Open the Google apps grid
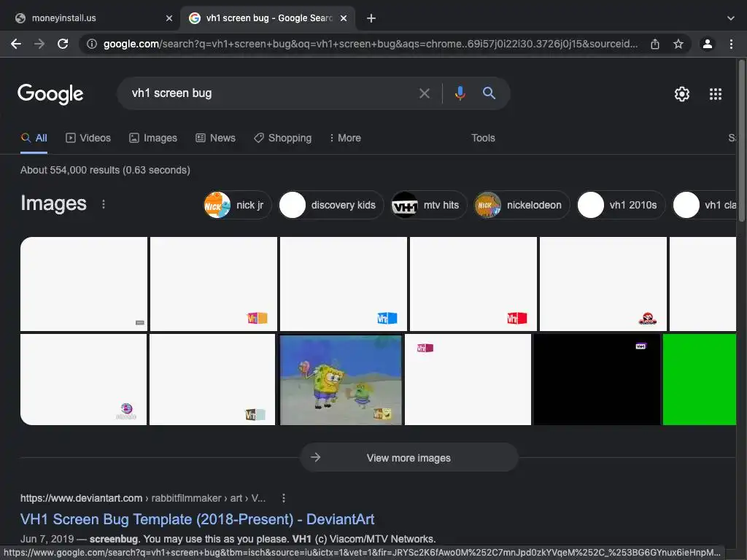This screenshot has height=560, width=747. 716,94
